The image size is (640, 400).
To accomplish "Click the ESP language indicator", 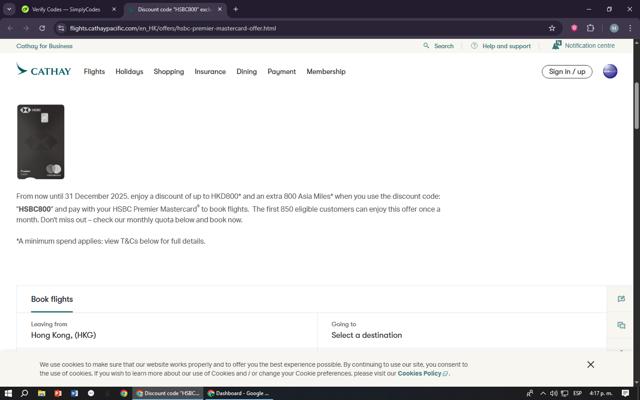I will (x=577, y=393).
